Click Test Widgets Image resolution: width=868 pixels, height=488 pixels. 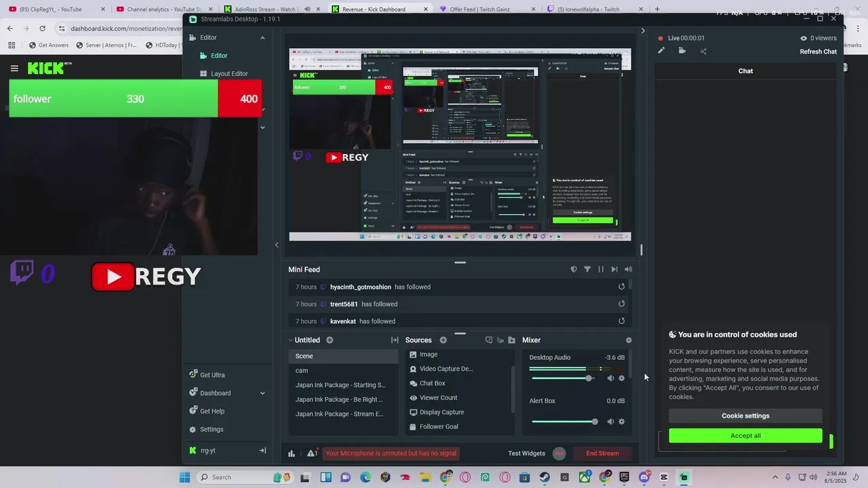coord(526,453)
